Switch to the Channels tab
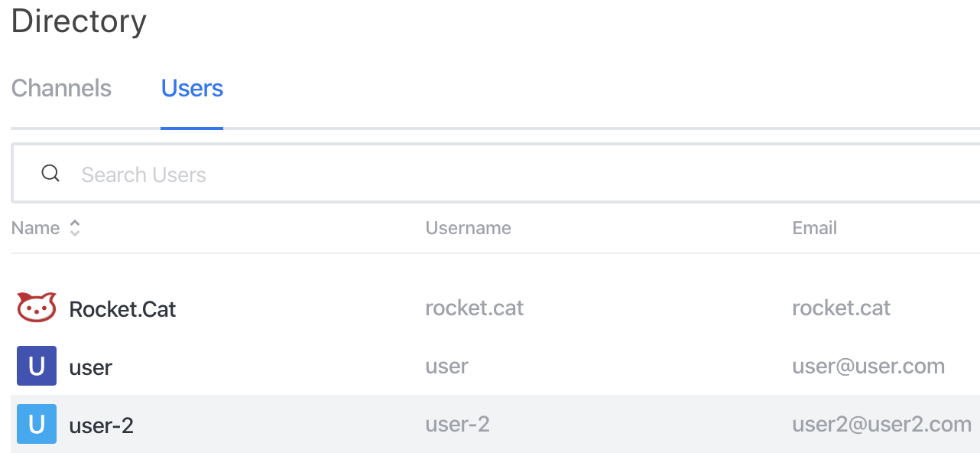Viewport: 980px width, 453px height. pyautogui.click(x=61, y=88)
